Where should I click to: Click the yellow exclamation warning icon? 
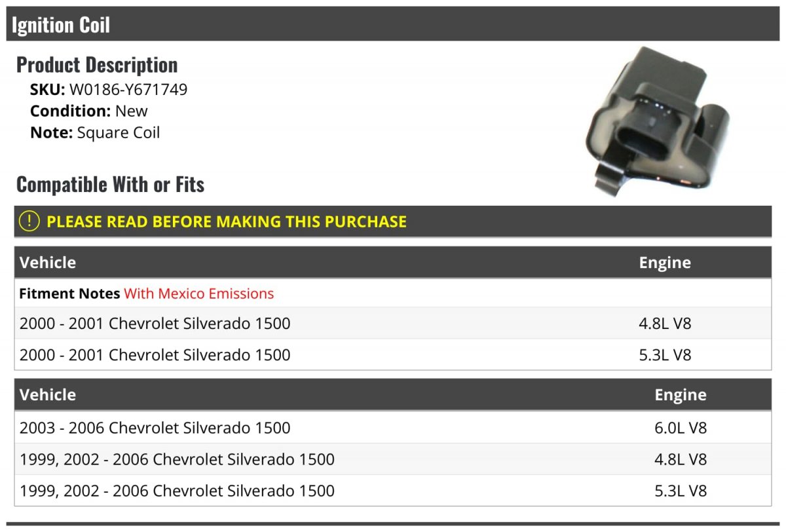[x=30, y=221]
